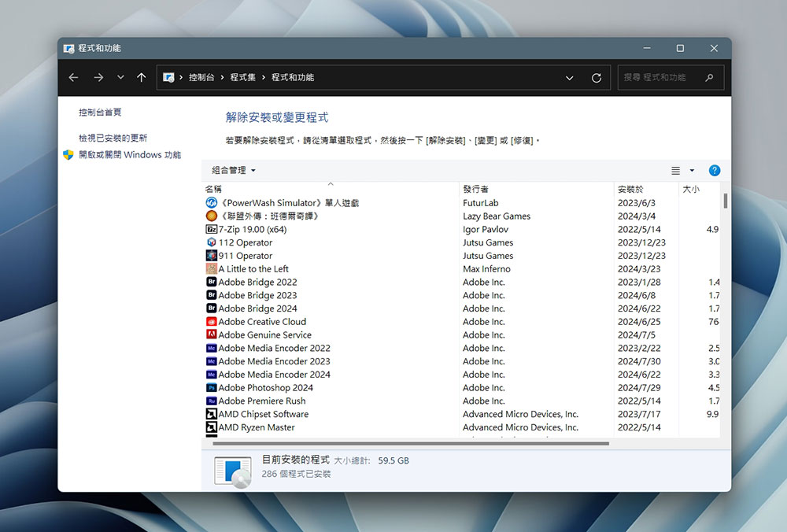Image resolution: width=787 pixels, height=532 pixels.
Task: Open 開啟或關閉 Windows 功能 link
Action: (x=130, y=154)
